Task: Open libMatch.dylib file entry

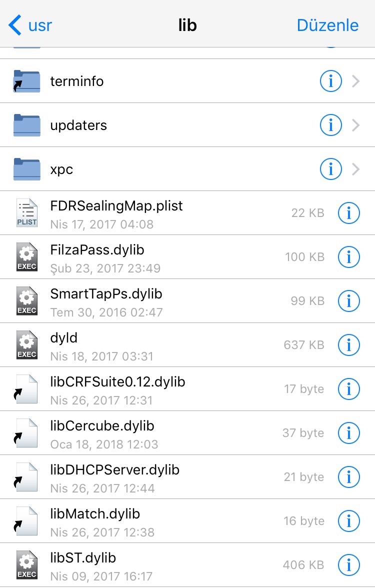Action: (x=95, y=521)
